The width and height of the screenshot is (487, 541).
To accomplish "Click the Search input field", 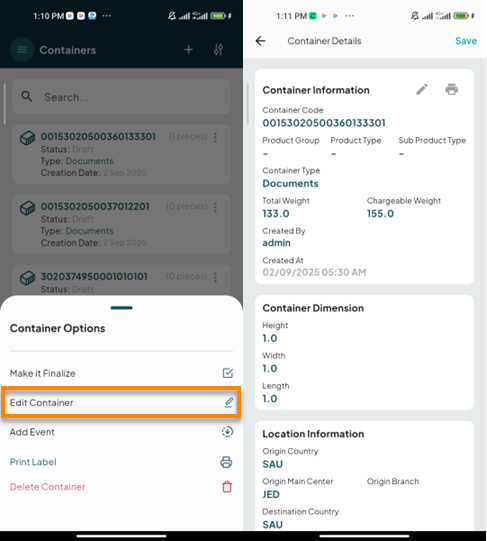I will pos(121,97).
